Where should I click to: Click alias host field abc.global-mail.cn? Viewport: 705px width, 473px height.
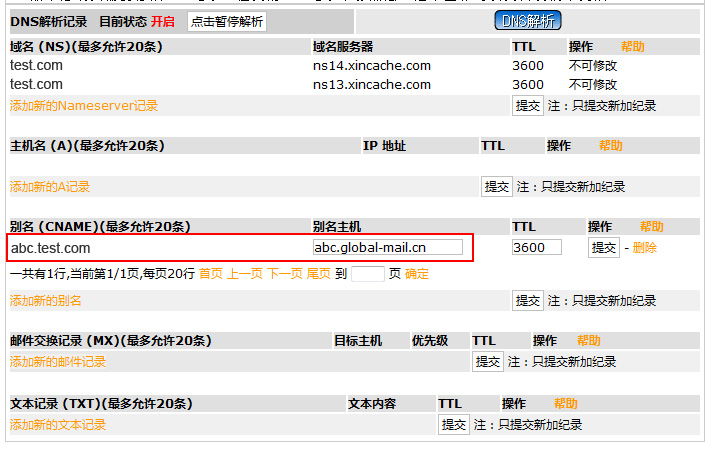pos(388,247)
